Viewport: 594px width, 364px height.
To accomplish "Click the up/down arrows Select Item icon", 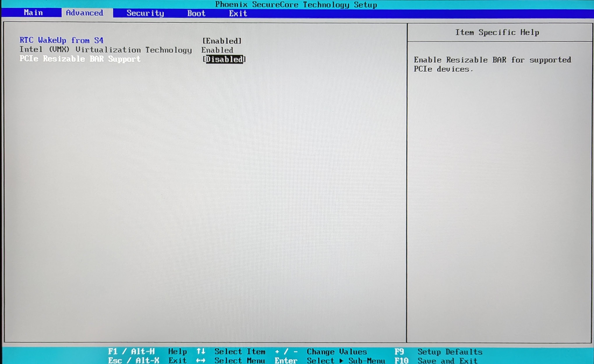I will tap(201, 351).
